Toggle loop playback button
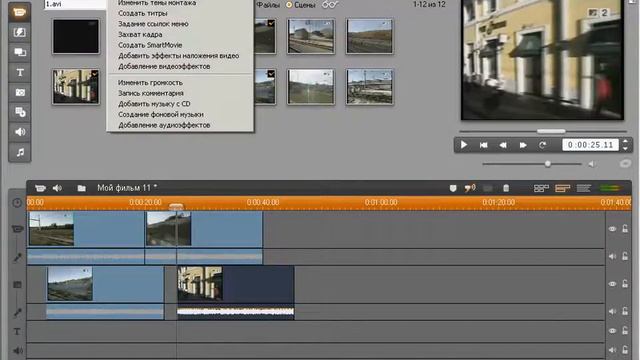Image resolution: width=640 pixels, height=360 pixels. pos(542,145)
